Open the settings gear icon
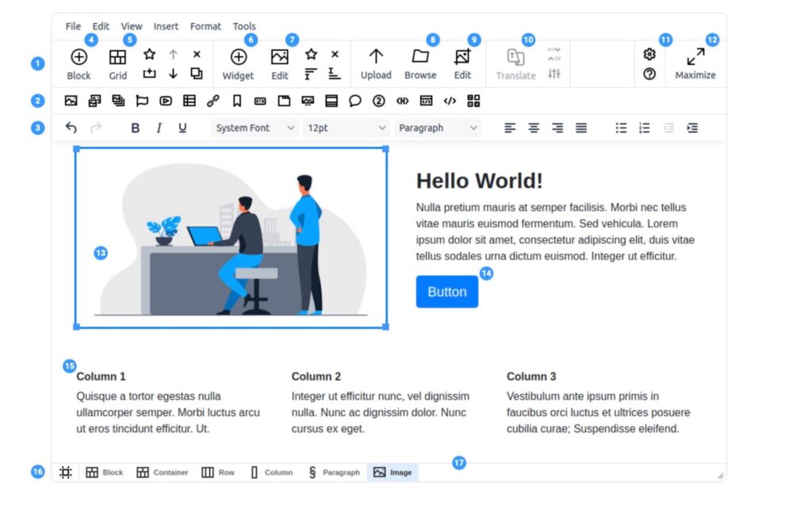Screen dimensions: 812x505 (x=649, y=54)
